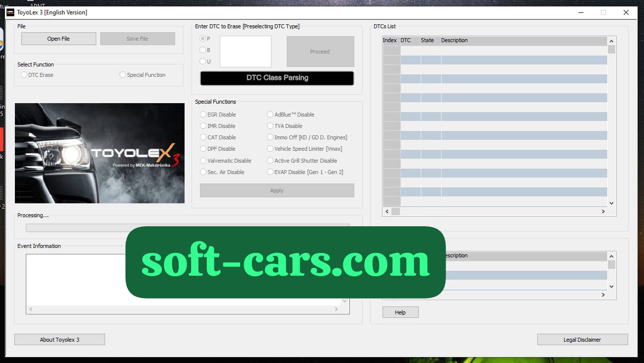Click the Open File button

pos(59,39)
